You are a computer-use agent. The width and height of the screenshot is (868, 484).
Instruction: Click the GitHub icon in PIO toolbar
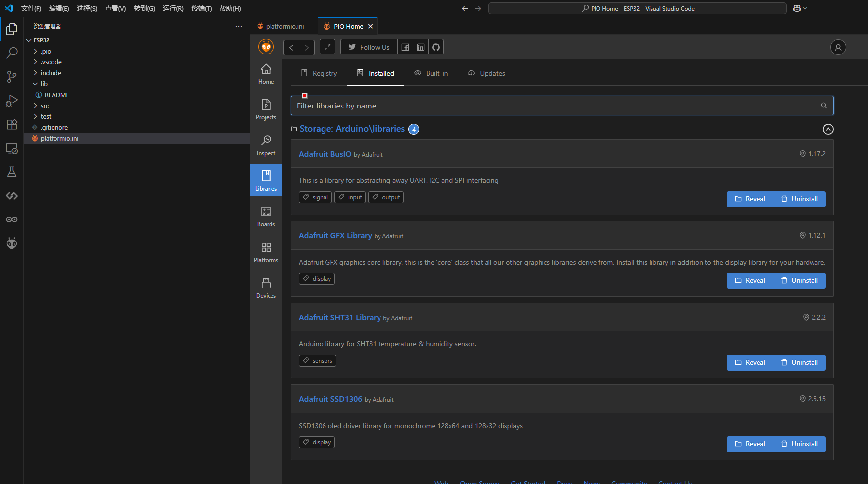point(436,47)
